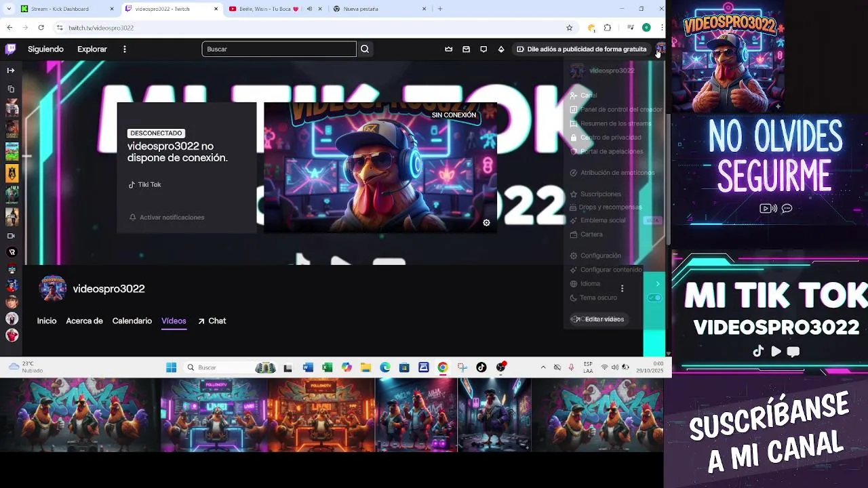This screenshot has width=868, height=488.
Task: Focus the Twitch Buscar search field
Action: pos(279,49)
